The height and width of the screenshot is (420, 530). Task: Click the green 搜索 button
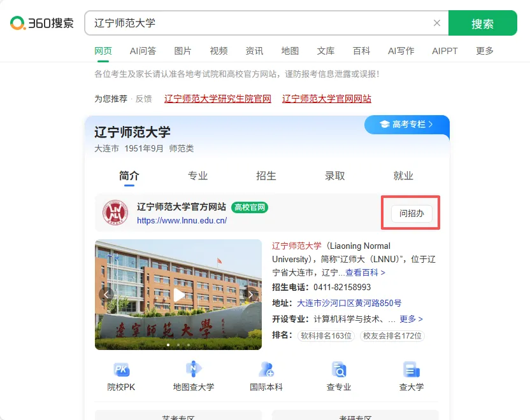[x=482, y=23]
